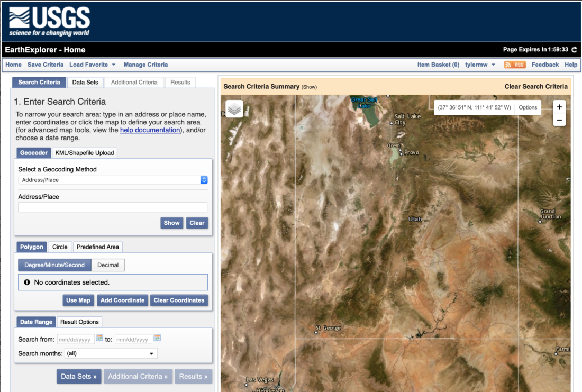This screenshot has height=392, width=582.
Task: Switch to Decimal coordinate format
Action: point(108,265)
